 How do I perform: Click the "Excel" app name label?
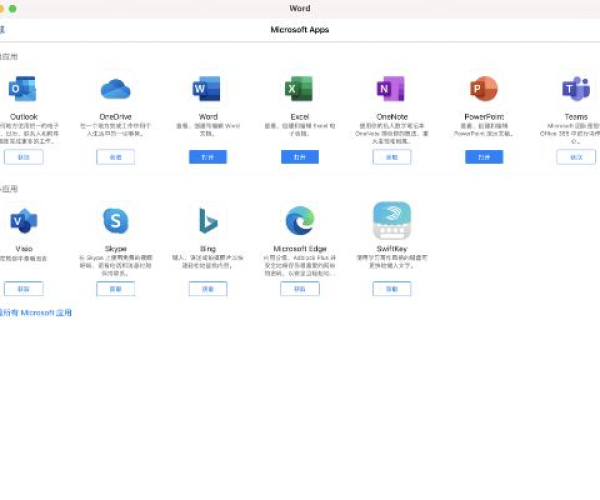click(x=300, y=117)
